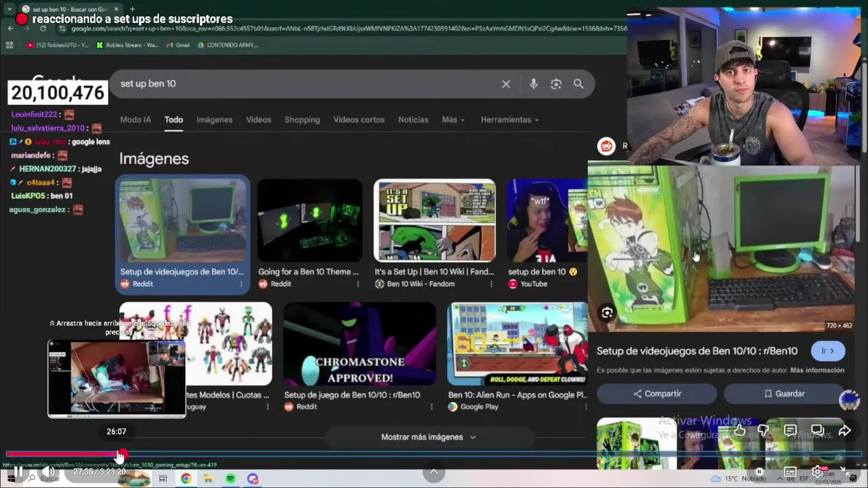The width and height of the screenshot is (868, 488).
Task: Clear the search box with the X icon
Action: tap(506, 84)
